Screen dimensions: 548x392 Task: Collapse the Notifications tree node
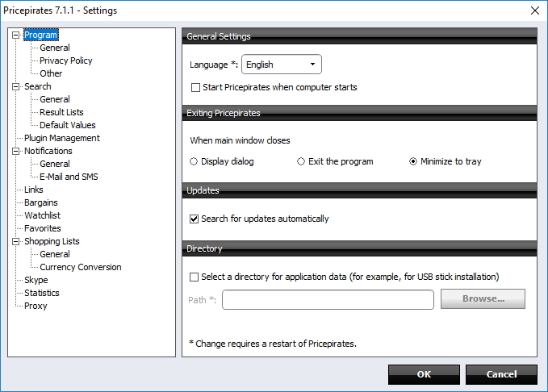click(15, 152)
